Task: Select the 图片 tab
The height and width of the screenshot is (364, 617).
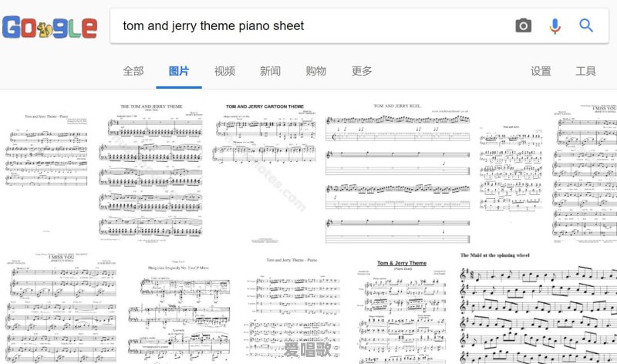Action: tap(179, 71)
